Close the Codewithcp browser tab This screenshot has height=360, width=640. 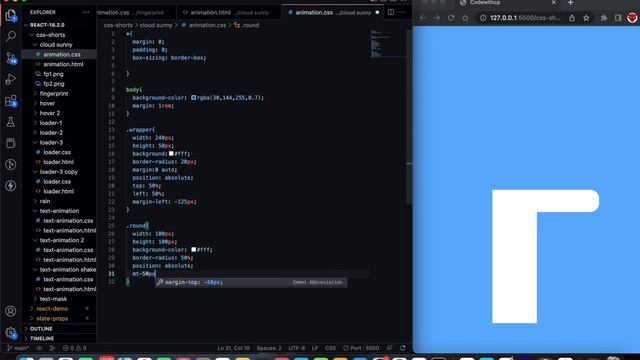pyautogui.click(x=553, y=2)
